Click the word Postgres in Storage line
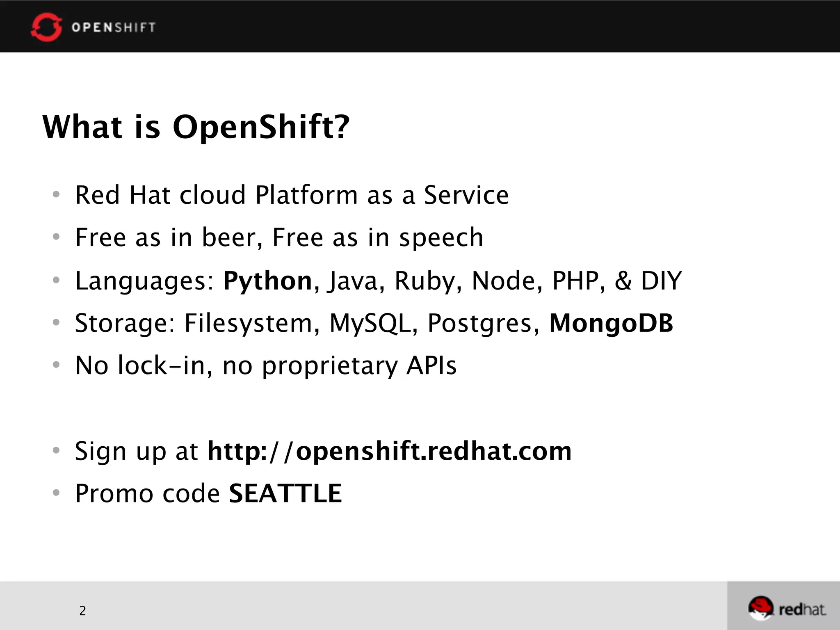The height and width of the screenshot is (630, 840). point(480,324)
